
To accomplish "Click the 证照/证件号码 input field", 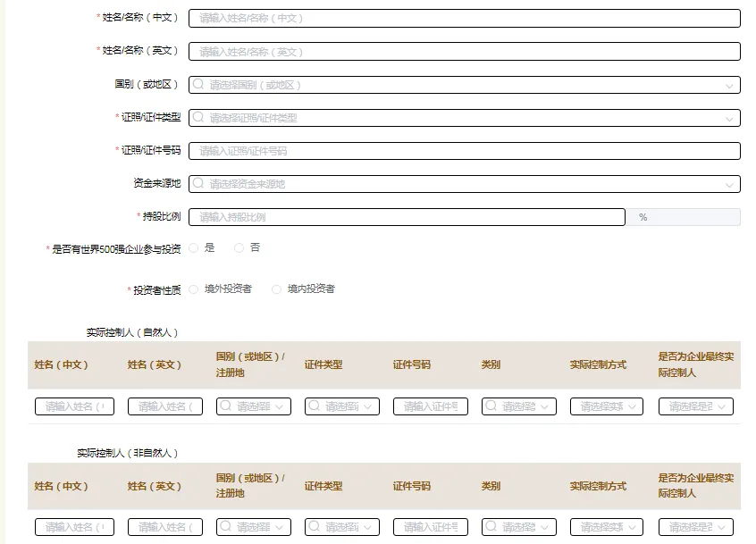I will (x=465, y=151).
